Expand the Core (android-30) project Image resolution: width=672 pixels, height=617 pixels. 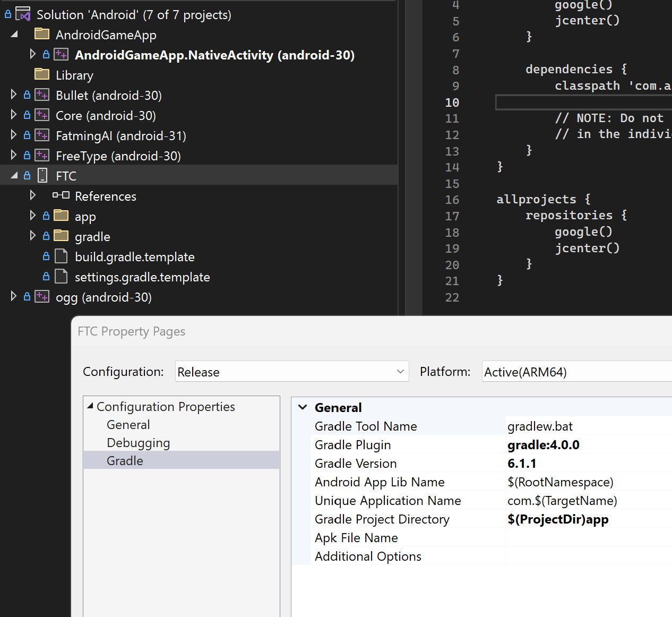14,115
